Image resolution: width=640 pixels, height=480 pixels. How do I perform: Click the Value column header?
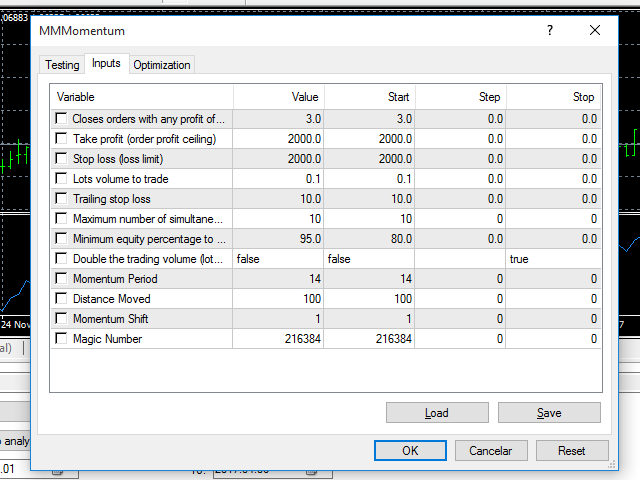coord(279,97)
